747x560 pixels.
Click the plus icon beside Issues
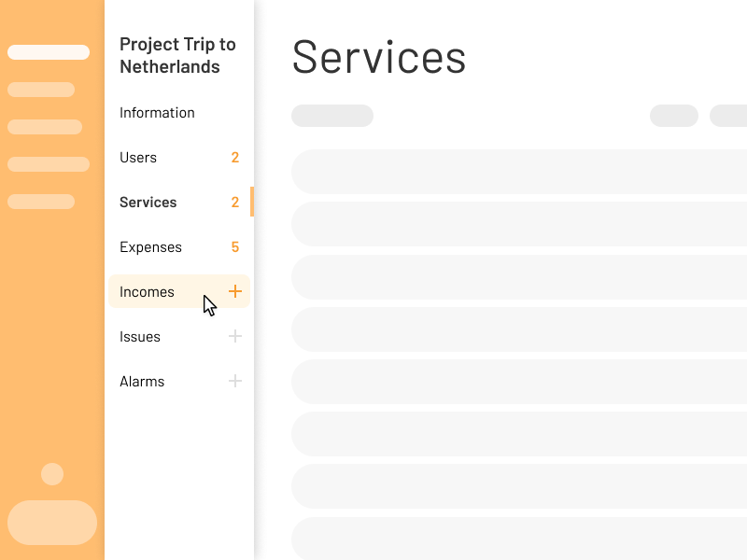point(235,336)
